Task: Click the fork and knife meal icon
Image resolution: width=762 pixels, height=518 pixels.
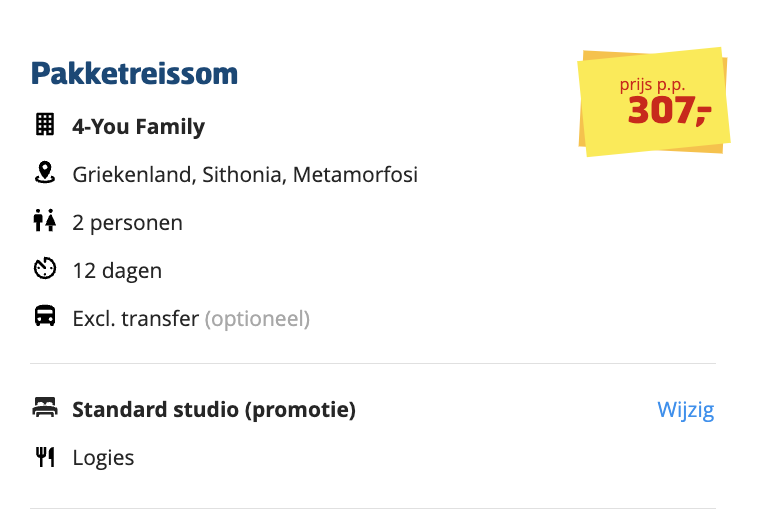Action: (44, 458)
